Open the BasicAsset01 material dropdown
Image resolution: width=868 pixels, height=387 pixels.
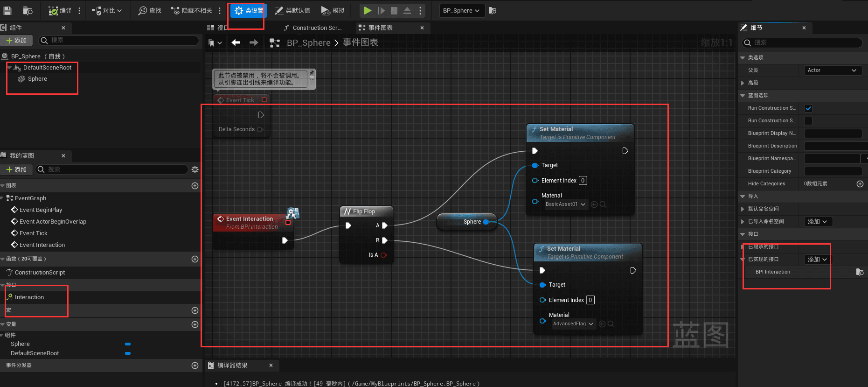click(x=565, y=204)
